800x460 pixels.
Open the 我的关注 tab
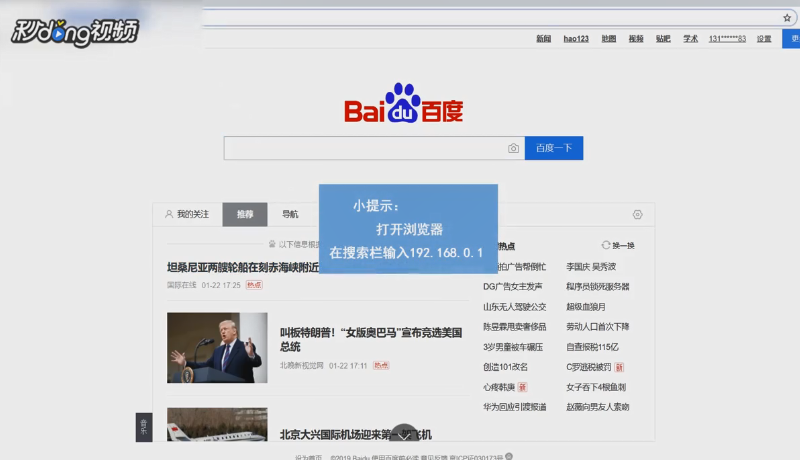[187, 214]
